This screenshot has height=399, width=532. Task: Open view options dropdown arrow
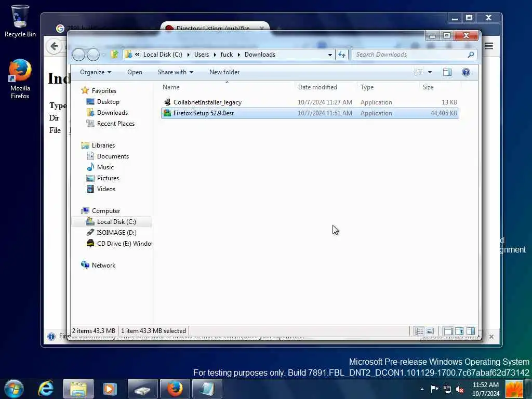pos(430,72)
